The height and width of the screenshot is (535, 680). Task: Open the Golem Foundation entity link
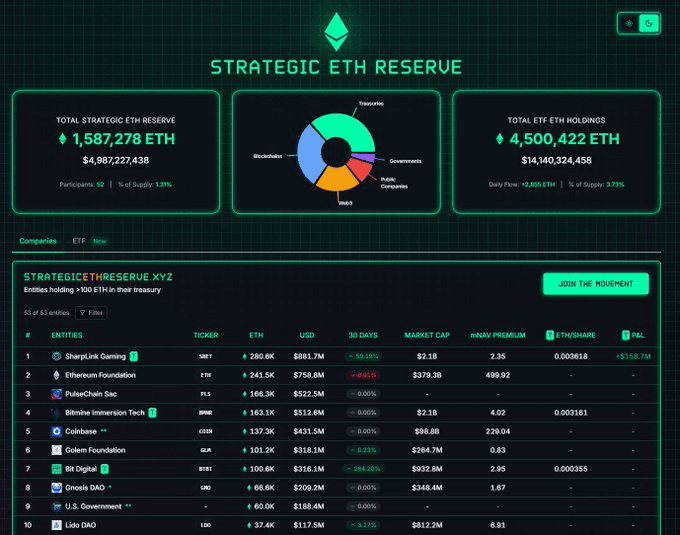(x=95, y=450)
